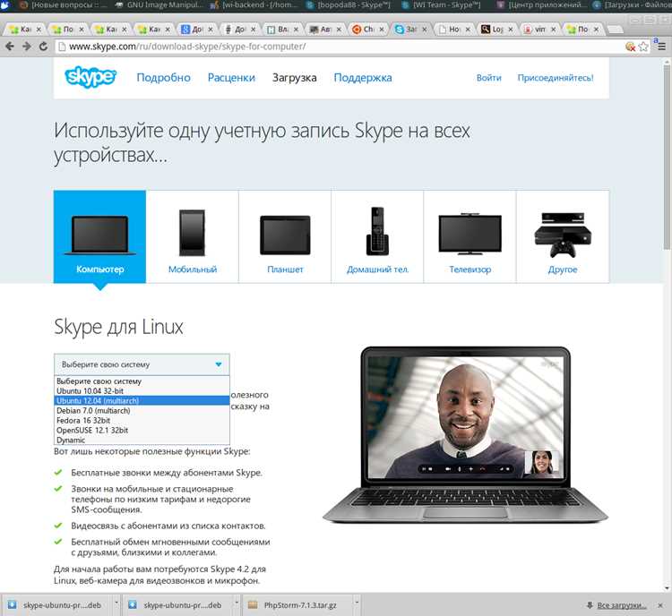Open a new browser tab
This screenshot has height=616, width=672.
point(615,30)
